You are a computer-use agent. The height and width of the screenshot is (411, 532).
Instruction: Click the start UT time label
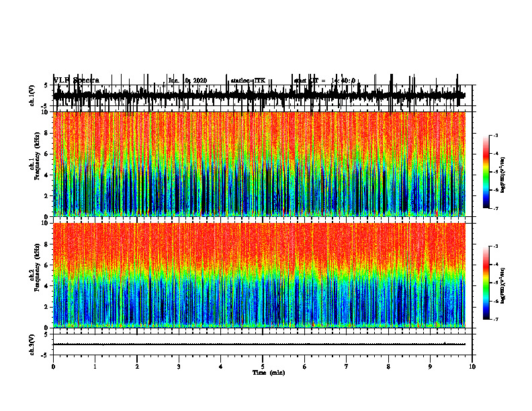pos(324,81)
